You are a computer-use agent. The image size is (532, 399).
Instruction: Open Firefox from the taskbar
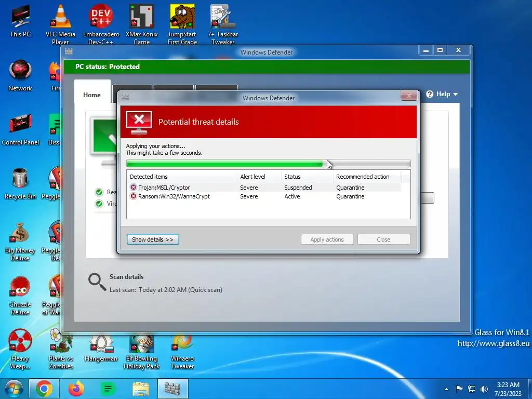click(76, 389)
